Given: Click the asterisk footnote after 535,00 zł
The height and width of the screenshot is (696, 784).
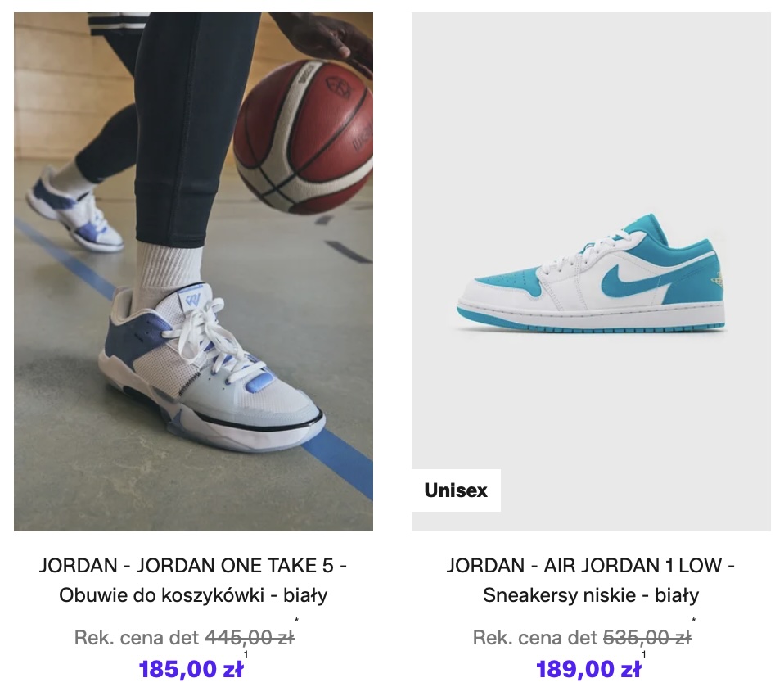Looking at the screenshot, I should [694, 621].
